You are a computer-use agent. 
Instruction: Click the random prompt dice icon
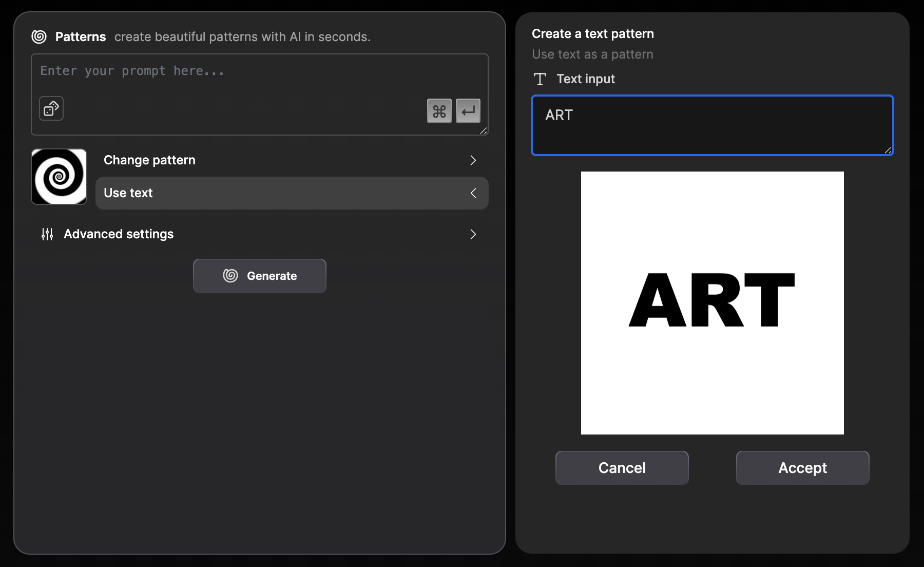[x=51, y=108]
